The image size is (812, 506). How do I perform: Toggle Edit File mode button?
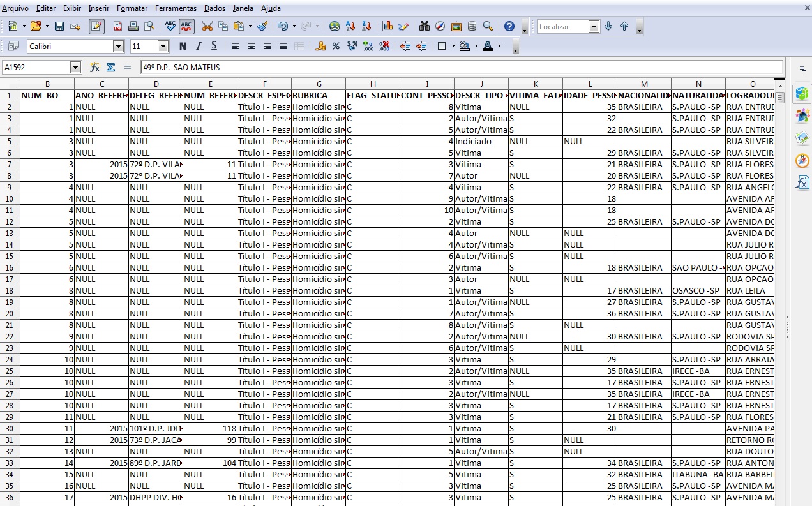96,26
